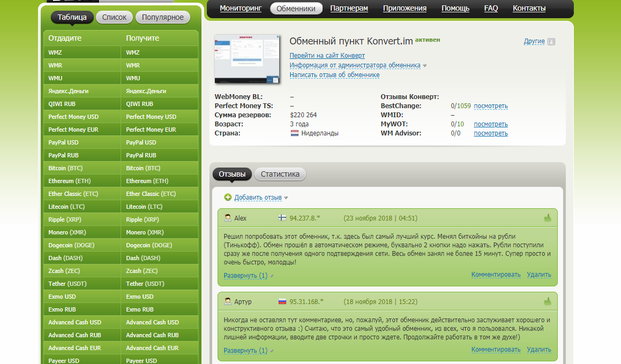Choose PayPal USD in Получите column
Viewport: 621px width, 364px height.
pyautogui.click(x=141, y=142)
